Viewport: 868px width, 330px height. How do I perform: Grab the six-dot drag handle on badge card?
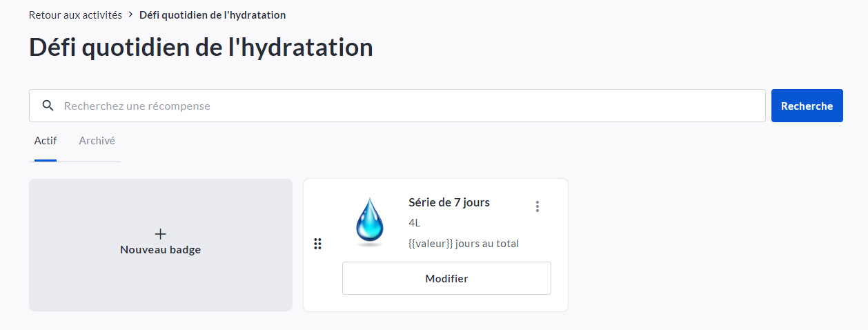pos(317,244)
